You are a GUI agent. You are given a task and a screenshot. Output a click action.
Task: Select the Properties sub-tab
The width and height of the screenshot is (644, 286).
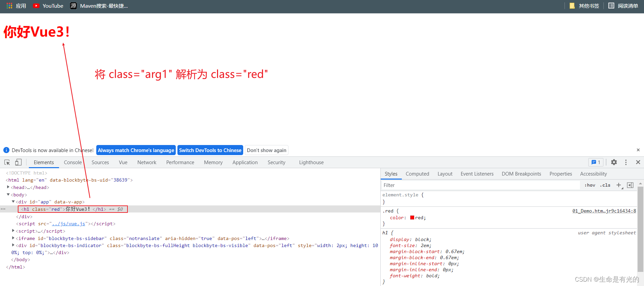pos(560,174)
